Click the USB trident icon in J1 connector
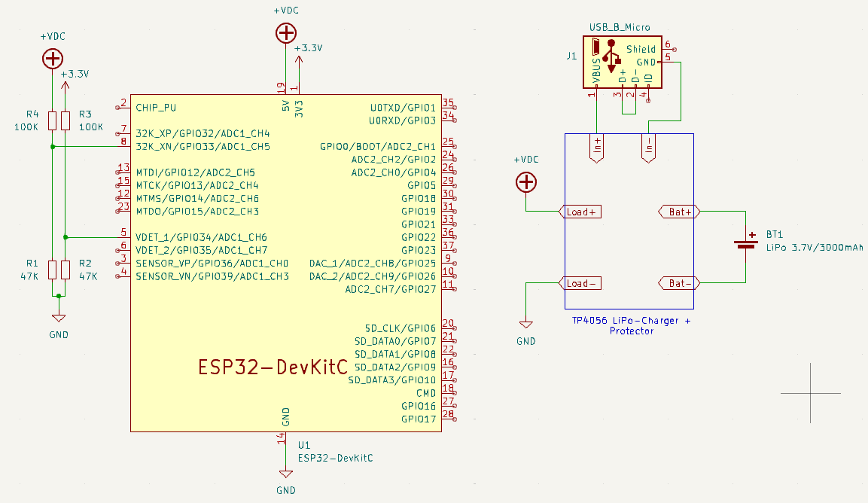 click(x=611, y=56)
